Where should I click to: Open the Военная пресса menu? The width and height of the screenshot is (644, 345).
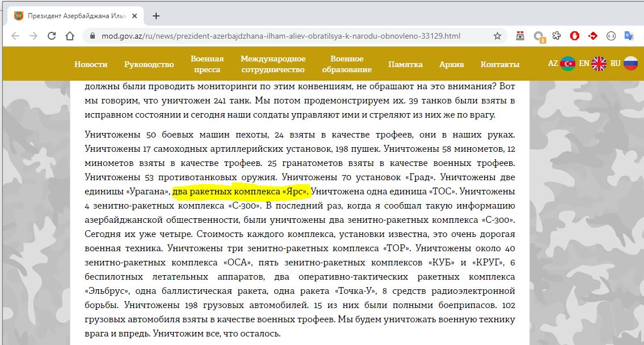click(207, 64)
